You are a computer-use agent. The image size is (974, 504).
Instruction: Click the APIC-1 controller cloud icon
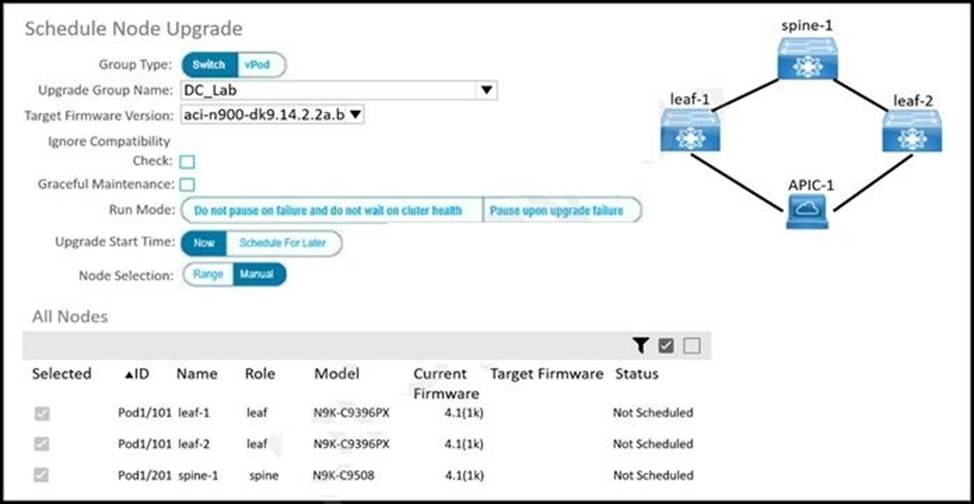point(806,208)
